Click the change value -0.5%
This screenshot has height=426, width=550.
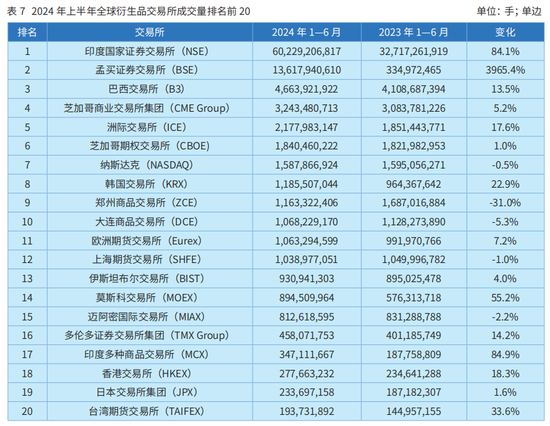pyautogui.click(x=505, y=165)
